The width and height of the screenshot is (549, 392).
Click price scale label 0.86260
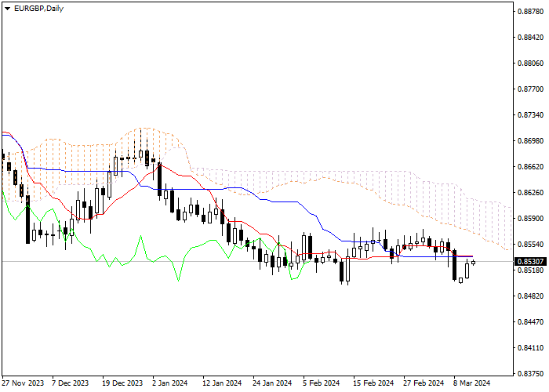click(530, 193)
